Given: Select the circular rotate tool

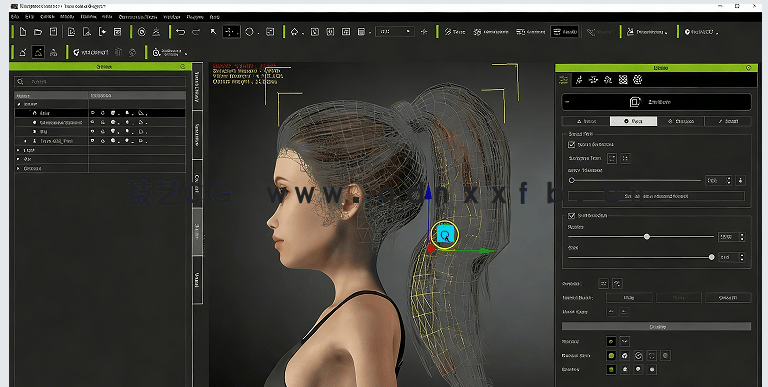Looking at the screenshot, I should coord(249,32).
